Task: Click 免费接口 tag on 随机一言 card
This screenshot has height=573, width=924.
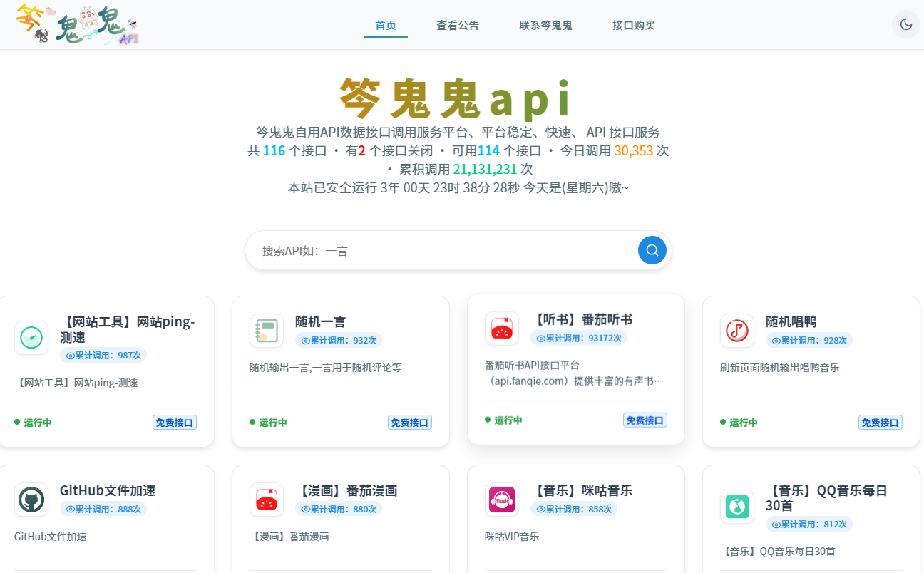Action: (x=410, y=423)
